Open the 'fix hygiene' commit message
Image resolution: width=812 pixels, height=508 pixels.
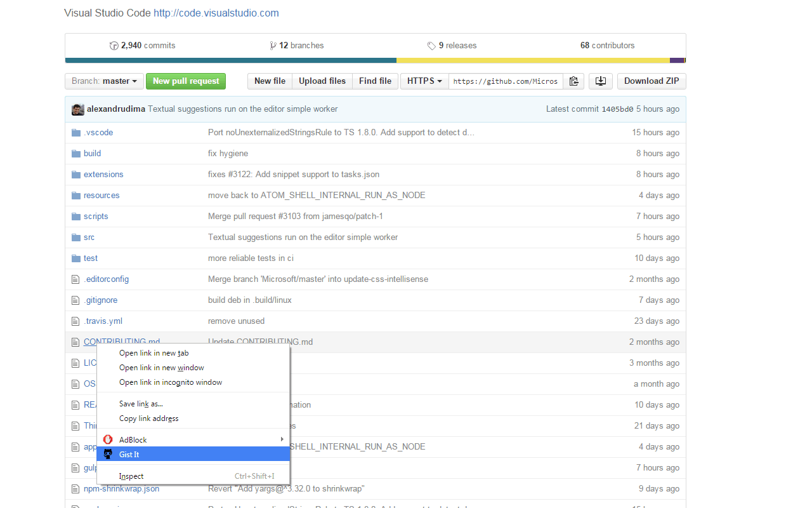(x=228, y=154)
